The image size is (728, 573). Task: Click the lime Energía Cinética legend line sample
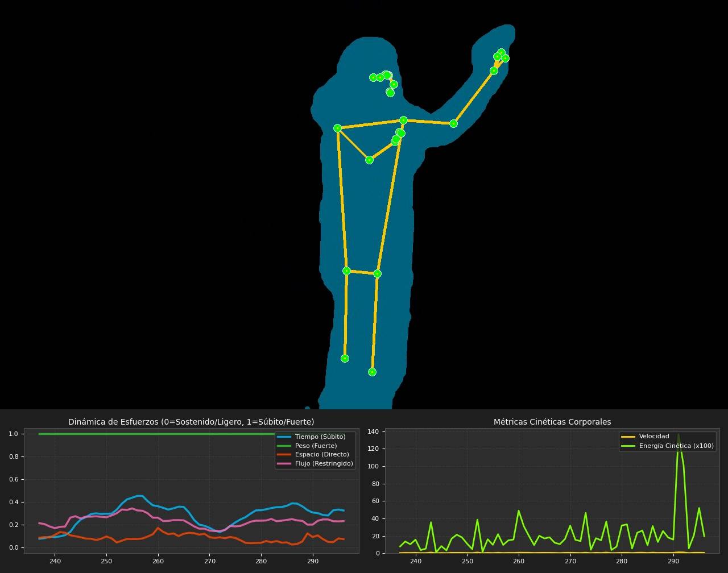click(628, 446)
